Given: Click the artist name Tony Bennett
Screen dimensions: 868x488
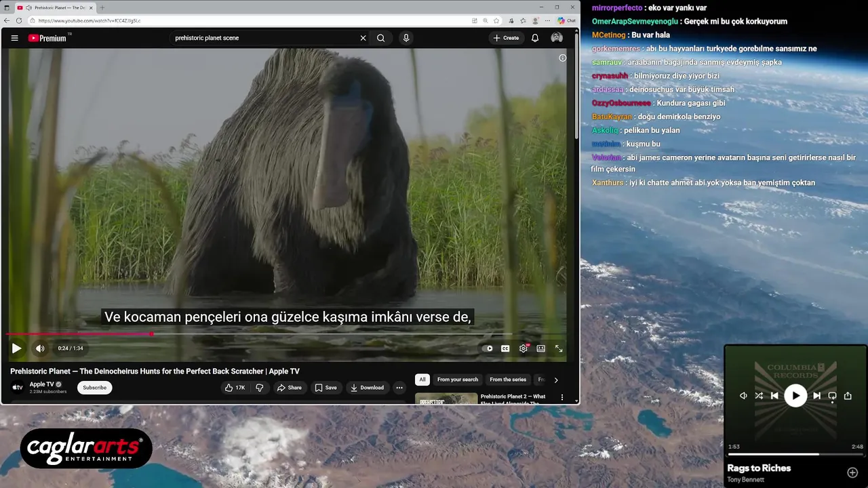Looking at the screenshot, I should 746,480.
